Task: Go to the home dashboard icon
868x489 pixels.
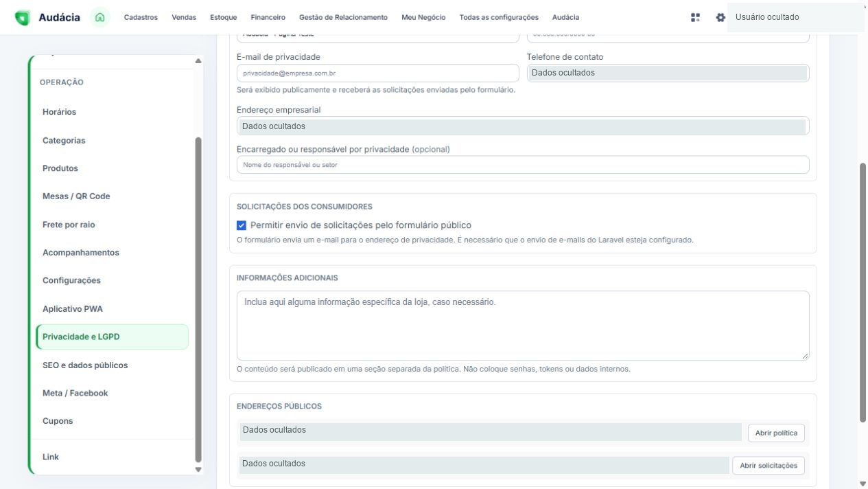Action: [101, 17]
